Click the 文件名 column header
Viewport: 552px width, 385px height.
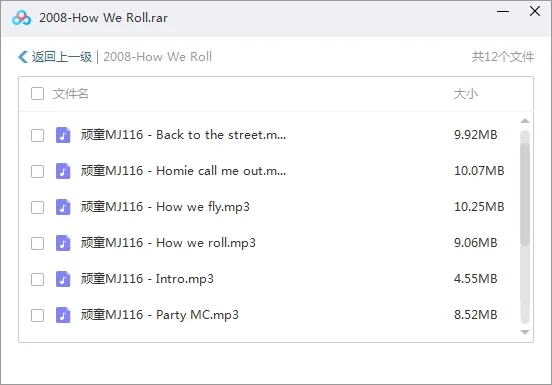tap(70, 94)
